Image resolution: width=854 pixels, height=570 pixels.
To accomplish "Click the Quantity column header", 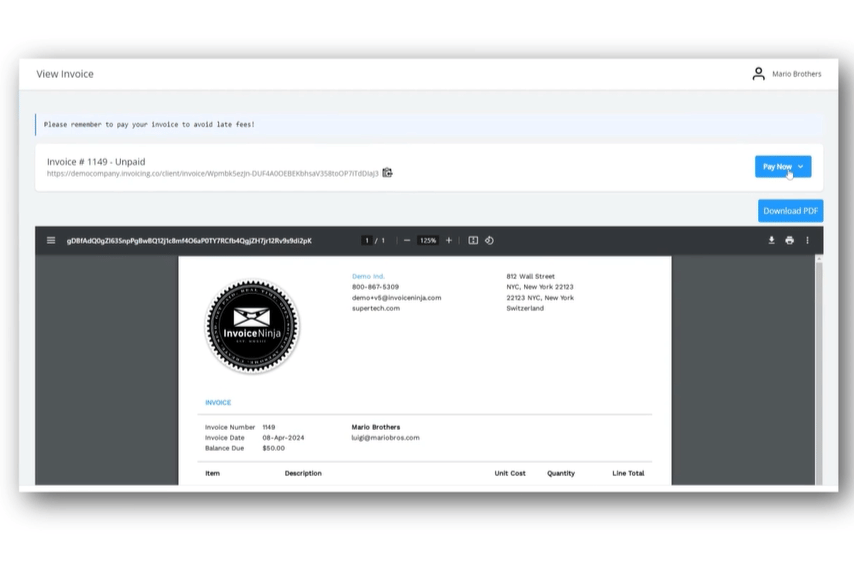I will pos(561,473).
